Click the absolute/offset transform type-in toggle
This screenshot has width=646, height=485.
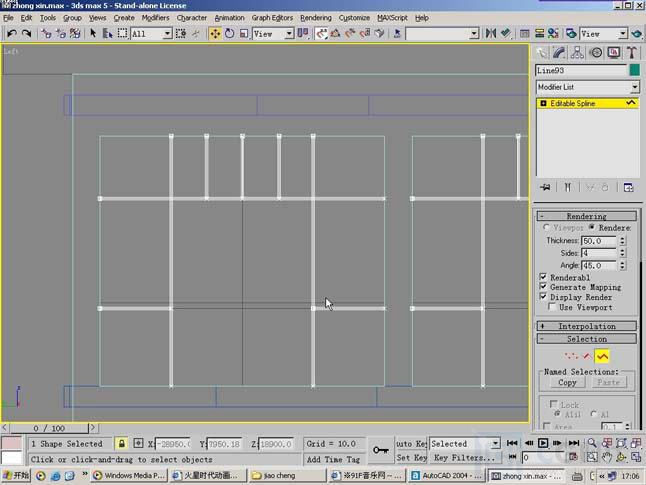[x=138, y=444]
